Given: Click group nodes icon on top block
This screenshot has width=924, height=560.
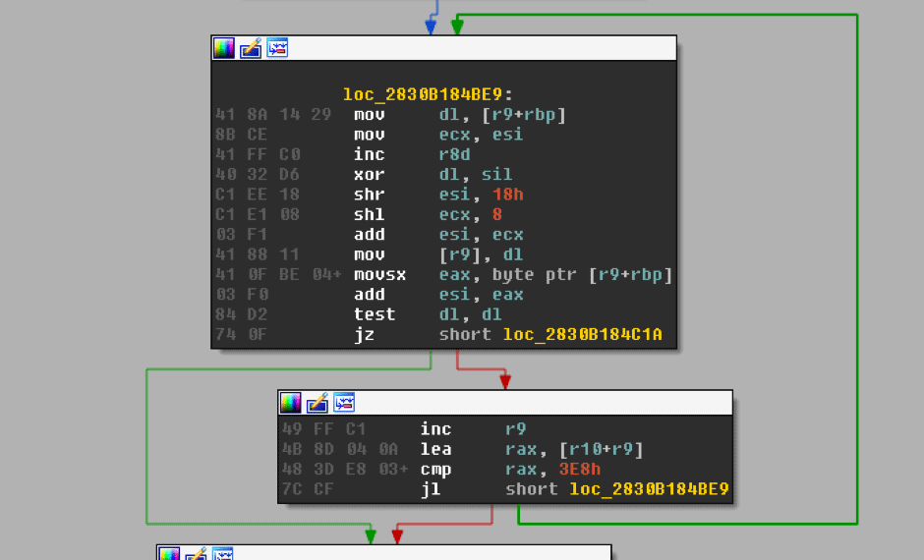Looking at the screenshot, I should (x=277, y=48).
